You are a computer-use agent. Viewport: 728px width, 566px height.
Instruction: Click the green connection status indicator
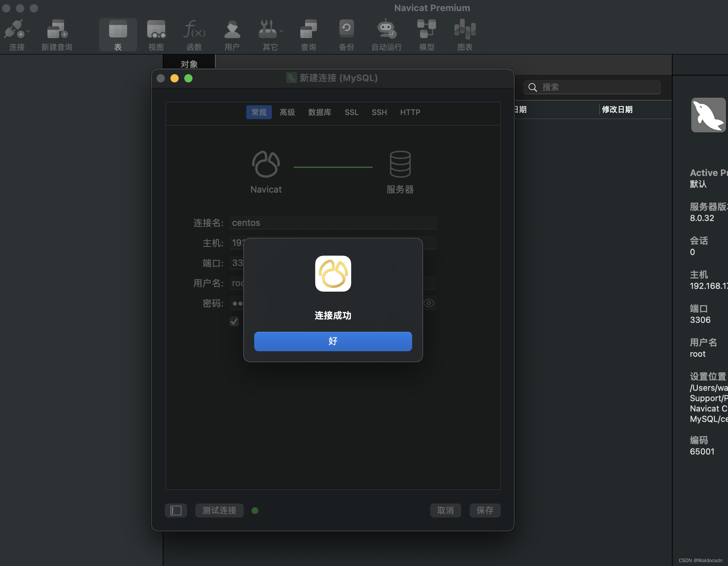255,511
